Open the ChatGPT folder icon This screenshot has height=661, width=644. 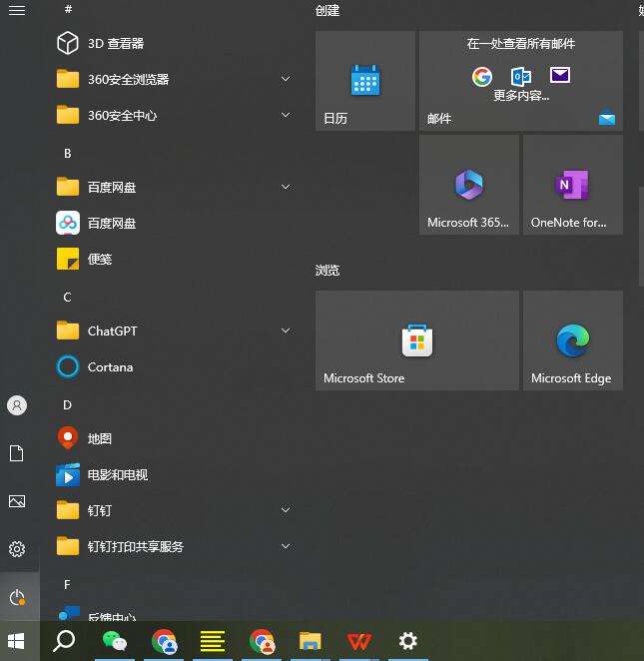click(x=68, y=330)
